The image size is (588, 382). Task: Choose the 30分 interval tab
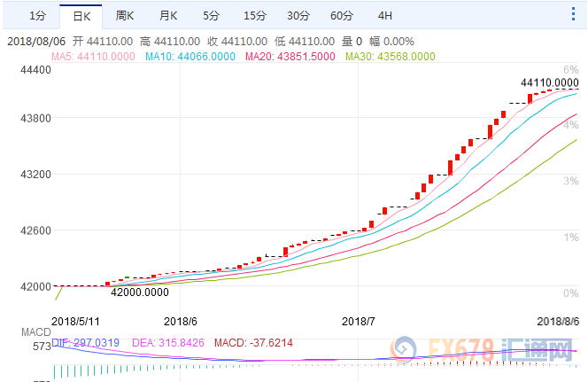(x=298, y=16)
